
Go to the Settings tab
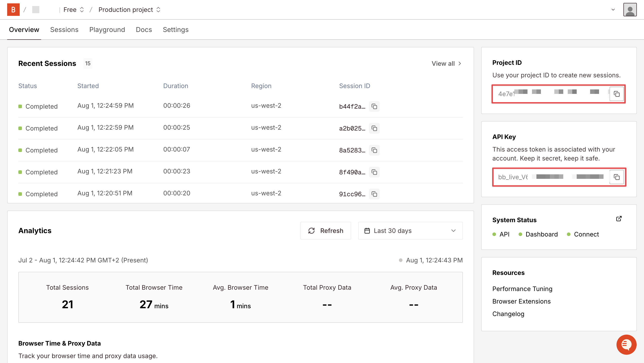click(x=176, y=30)
